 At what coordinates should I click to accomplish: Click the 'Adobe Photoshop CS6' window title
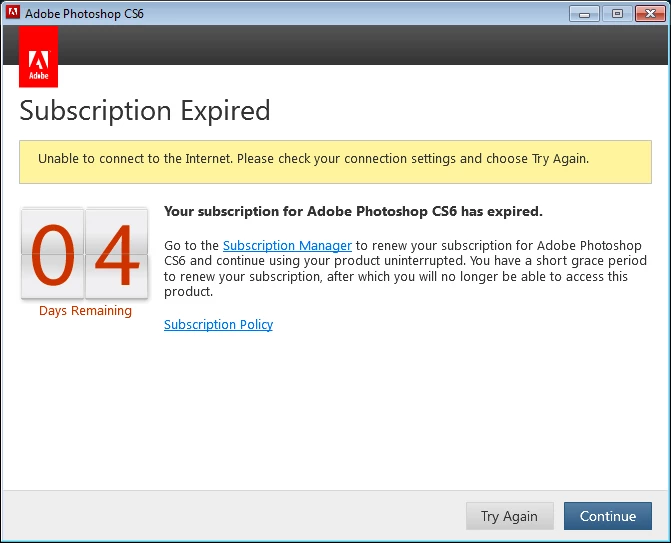point(84,14)
